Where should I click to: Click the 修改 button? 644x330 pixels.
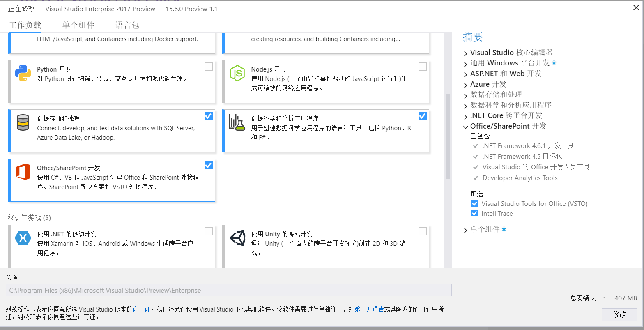tap(619, 314)
